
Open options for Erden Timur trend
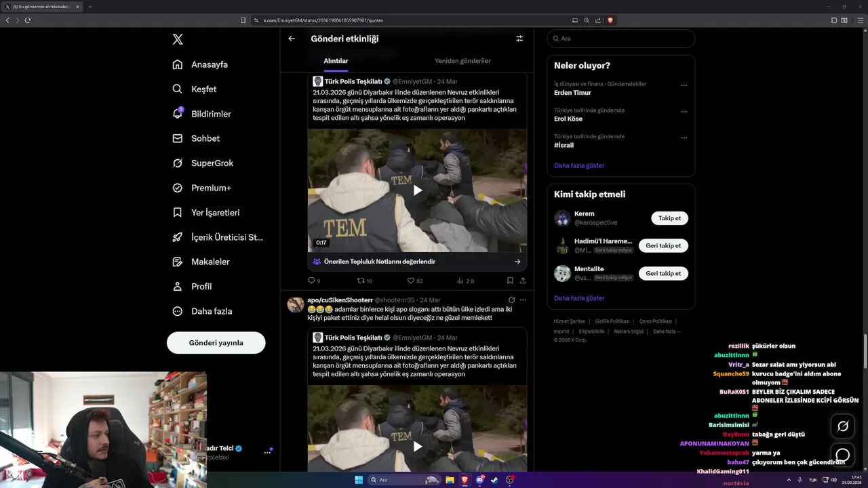click(684, 85)
